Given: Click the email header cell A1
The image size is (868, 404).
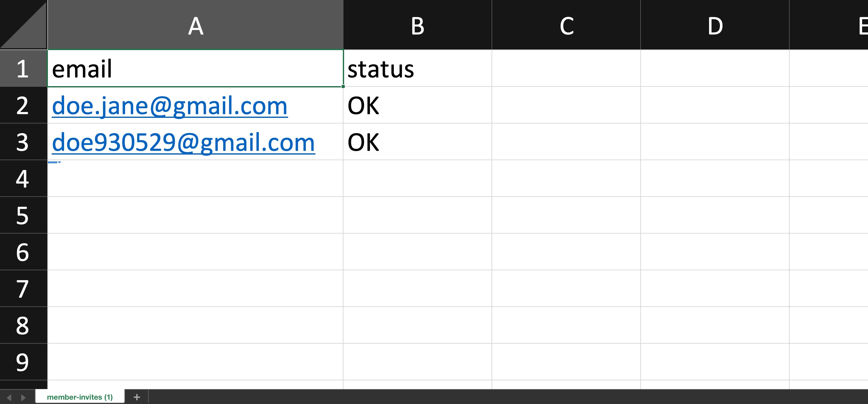Looking at the screenshot, I should click(195, 68).
